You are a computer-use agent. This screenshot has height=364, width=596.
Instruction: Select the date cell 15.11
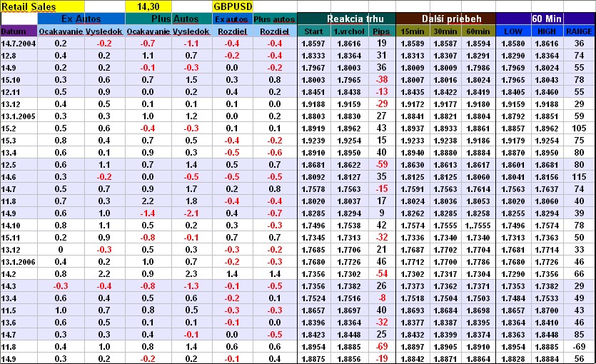click(x=19, y=238)
